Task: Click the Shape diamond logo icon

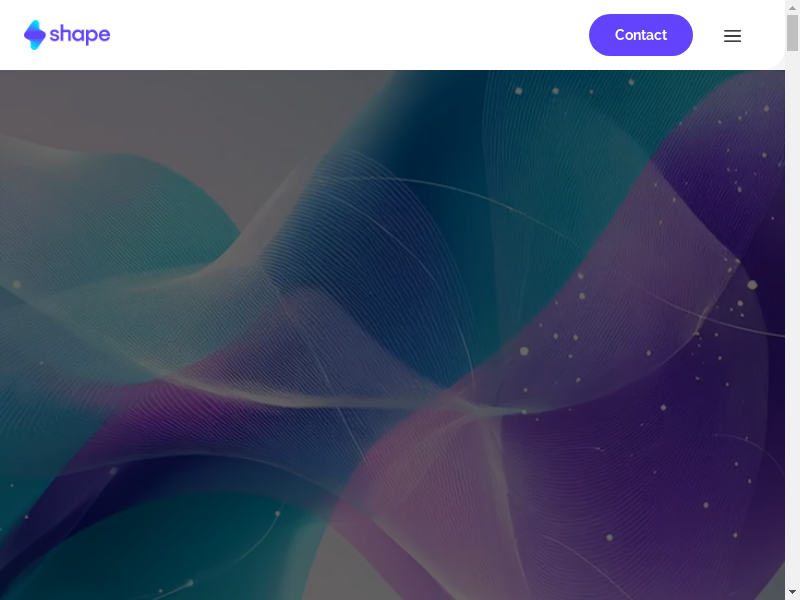Action: click(x=35, y=35)
